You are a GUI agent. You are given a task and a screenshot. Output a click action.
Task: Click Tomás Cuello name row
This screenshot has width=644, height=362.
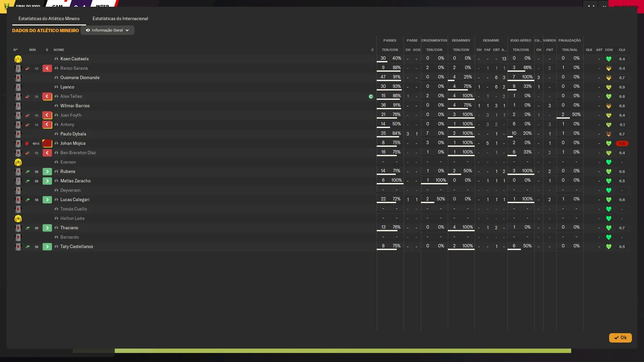(73, 209)
